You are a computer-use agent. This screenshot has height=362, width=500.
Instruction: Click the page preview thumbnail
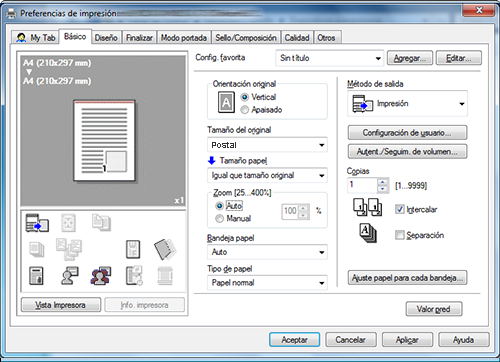(x=104, y=141)
